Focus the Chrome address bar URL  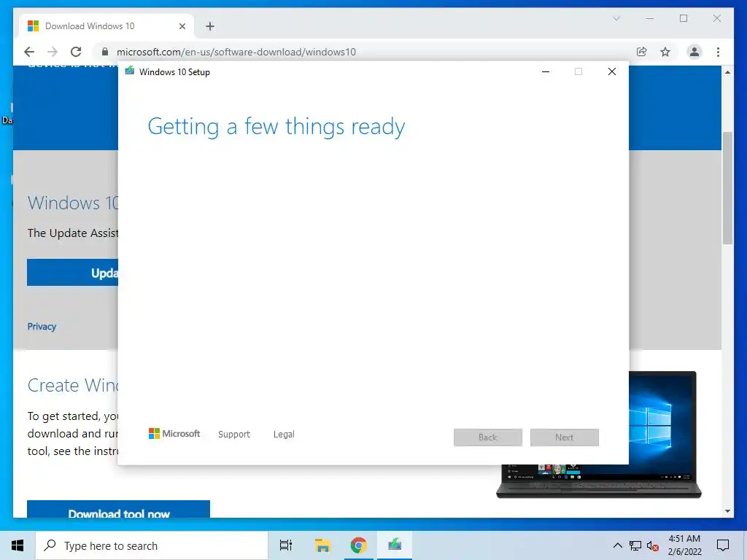(x=236, y=52)
